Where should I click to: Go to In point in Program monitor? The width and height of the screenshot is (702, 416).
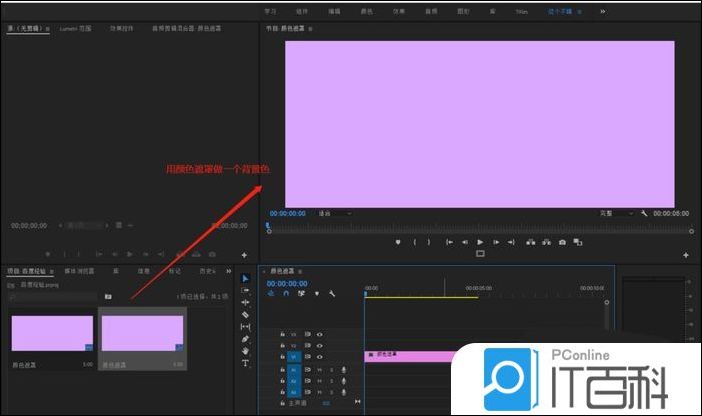(449, 242)
